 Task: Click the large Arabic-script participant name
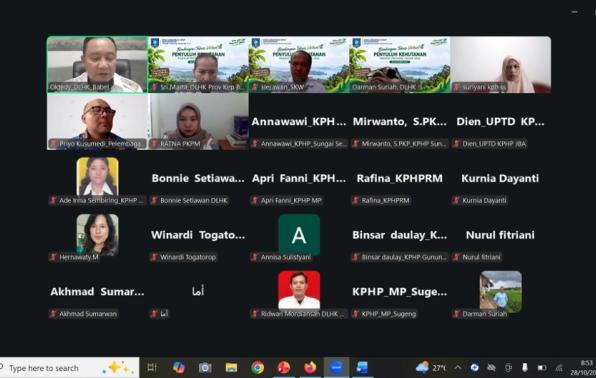[x=198, y=291]
